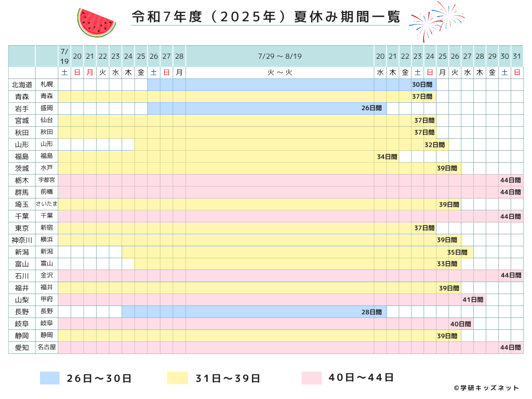532x399 pixels.
Task: Select the 名古屋 city cell
Action: point(47,348)
